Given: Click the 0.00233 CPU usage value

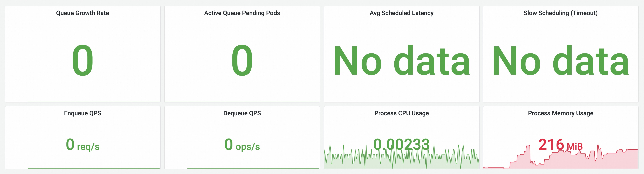Looking at the screenshot, I should (401, 144).
